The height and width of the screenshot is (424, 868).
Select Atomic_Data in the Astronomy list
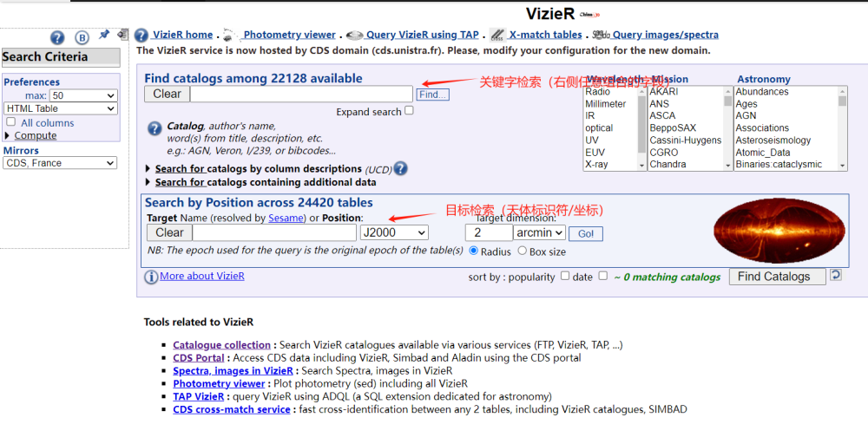coord(763,152)
